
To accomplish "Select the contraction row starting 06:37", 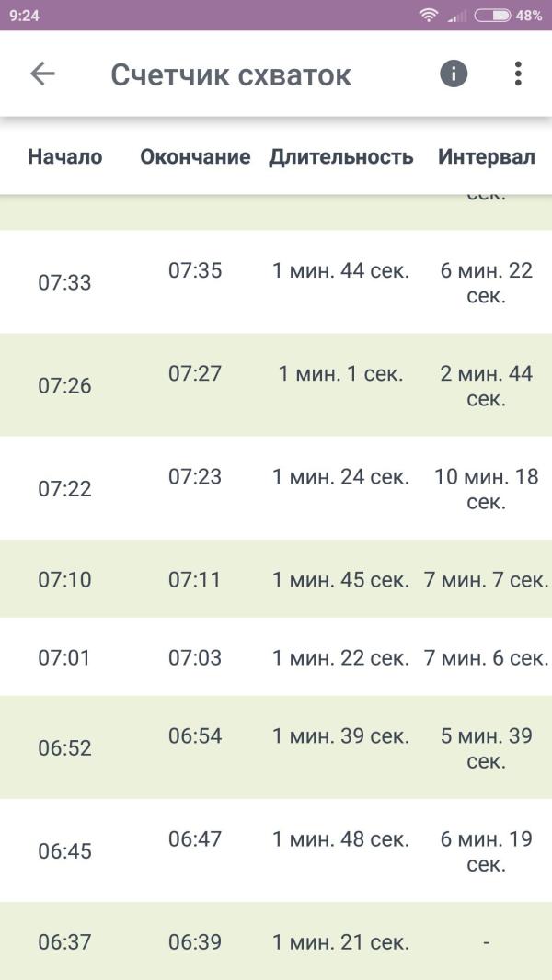I will [276, 941].
